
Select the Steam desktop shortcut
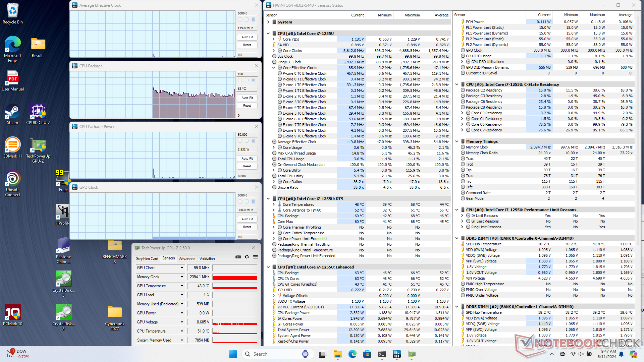point(13,114)
